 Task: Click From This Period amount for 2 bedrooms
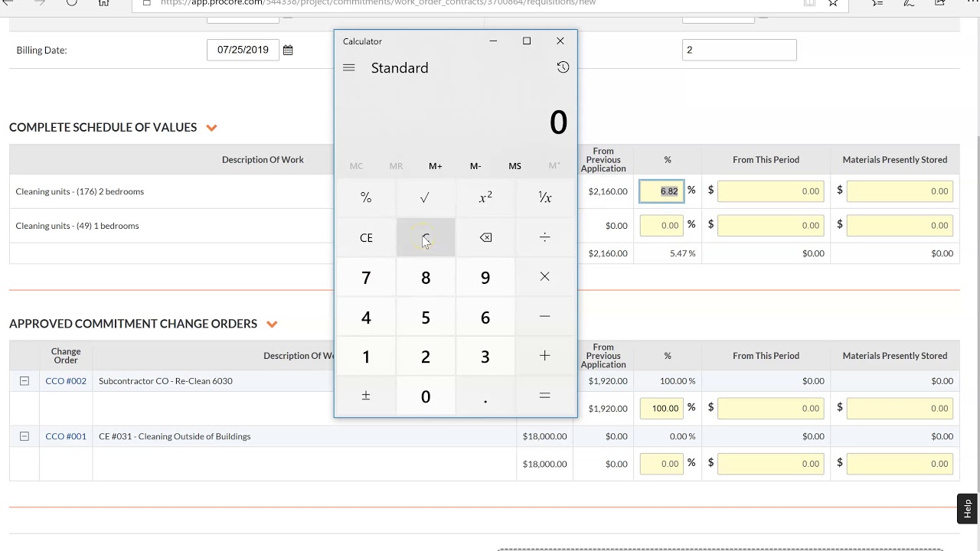click(x=771, y=191)
